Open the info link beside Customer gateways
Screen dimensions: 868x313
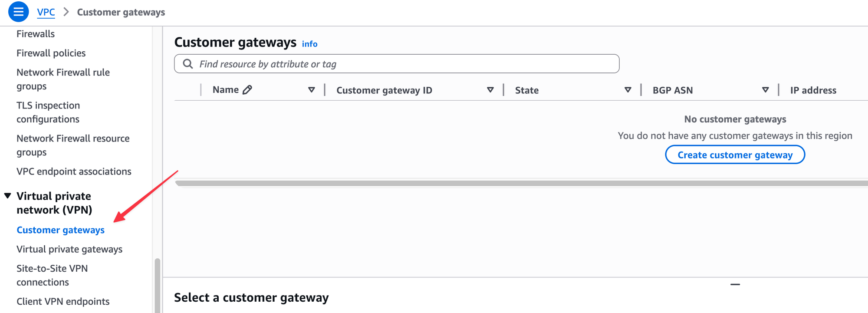(x=309, y=44)
